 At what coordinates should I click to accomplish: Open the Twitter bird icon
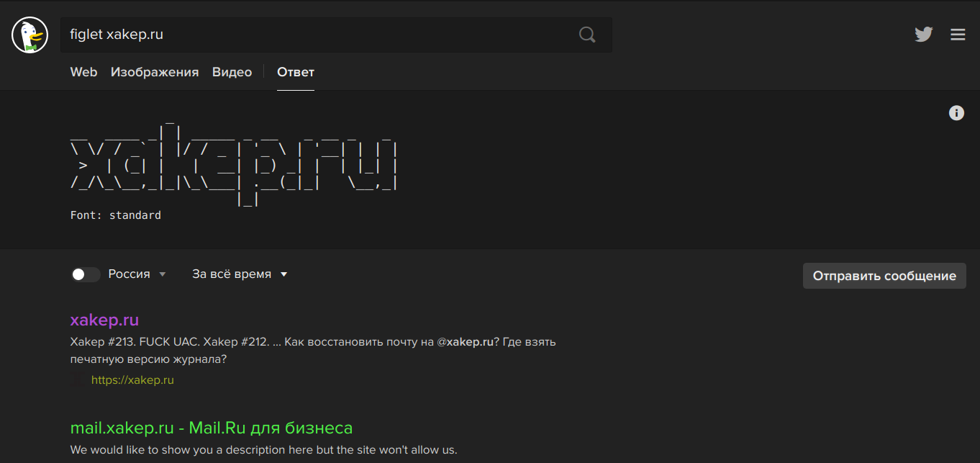(x=924, y=34)
